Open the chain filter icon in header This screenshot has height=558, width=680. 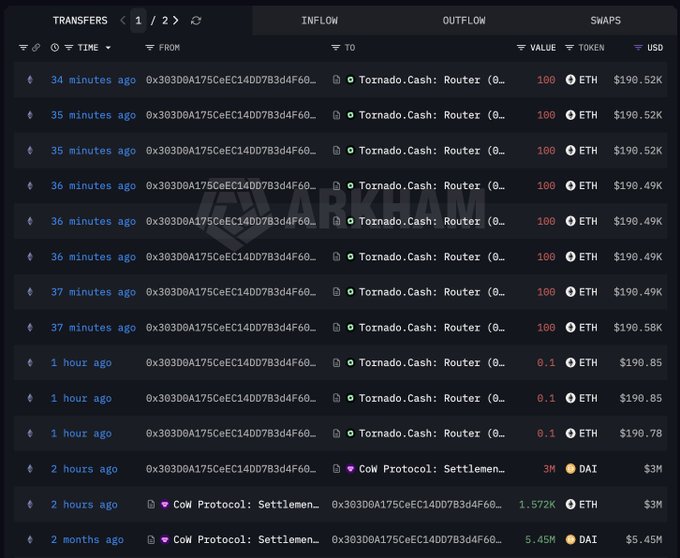[x=23, y=47]
